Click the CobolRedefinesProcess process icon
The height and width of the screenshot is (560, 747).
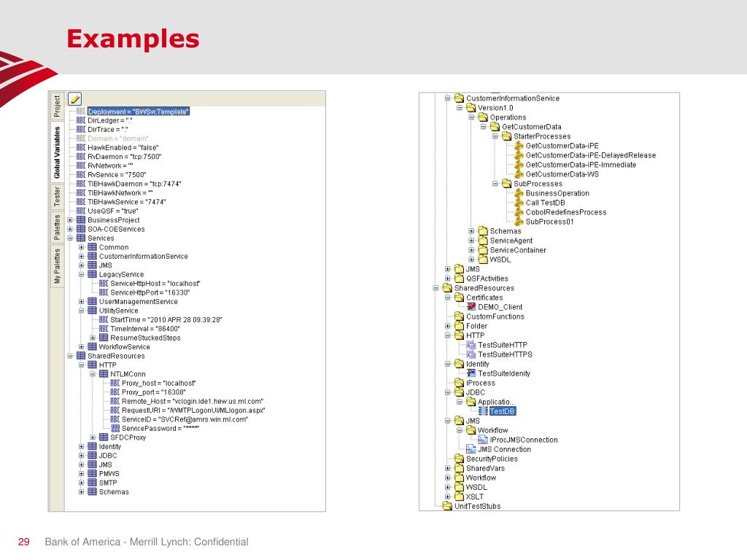[519, 212]
